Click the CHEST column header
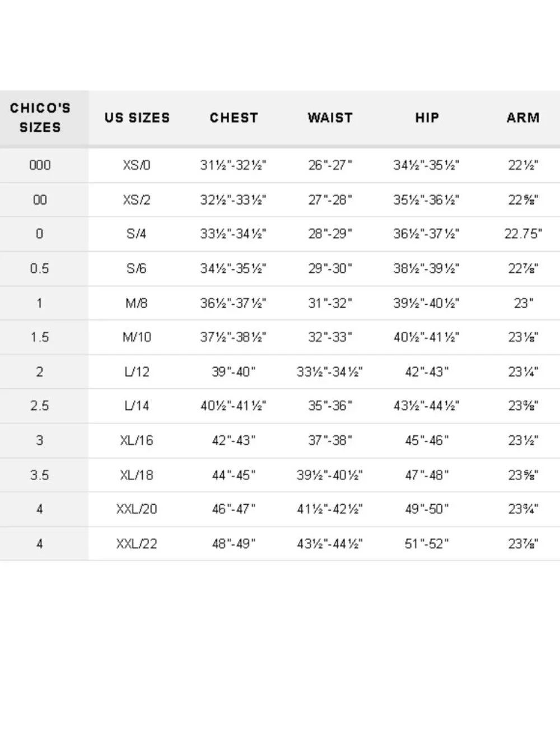The height and width of the screenshot is (747, 560). (x=234, y=118)
